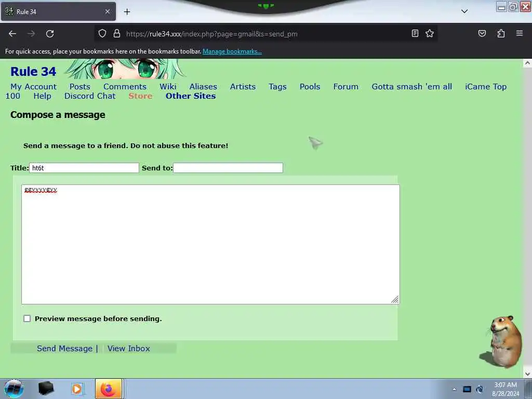Go to the Posts section
Image resolution: width=532 pixels, height=399 pixels.
[x=79, y=87]
